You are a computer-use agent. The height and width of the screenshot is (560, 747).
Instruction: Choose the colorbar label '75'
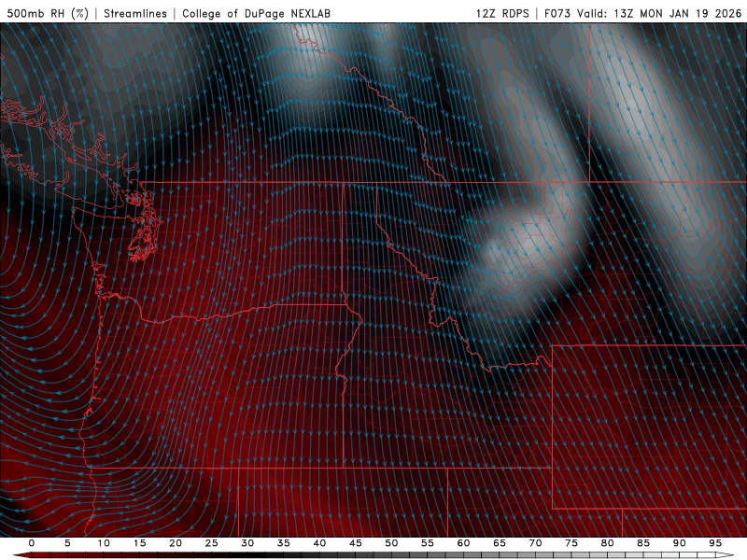pyautogui.click(x=571, y=543)
